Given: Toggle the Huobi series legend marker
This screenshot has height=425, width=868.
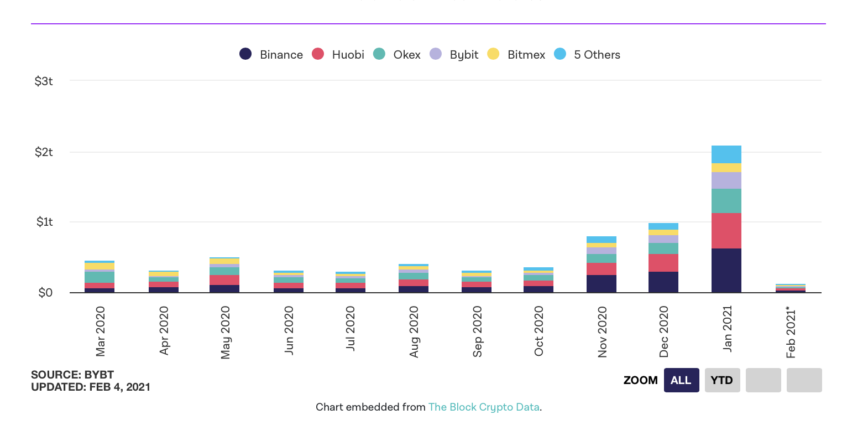Looking at the screenshot, I should [x=318, y=54].
